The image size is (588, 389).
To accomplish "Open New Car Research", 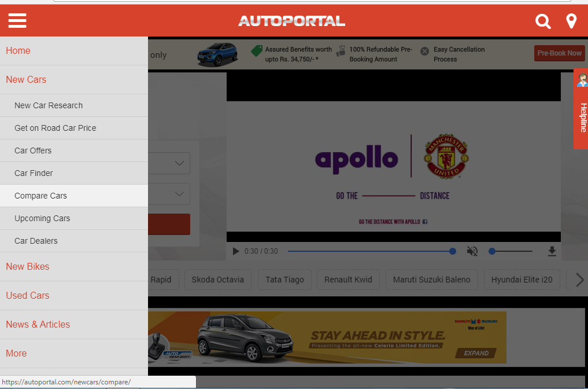I will coord(74,105).
